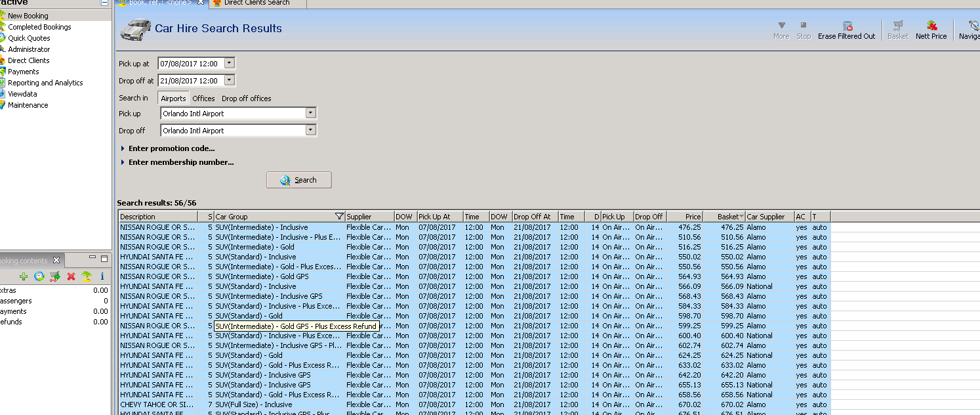Open the Drop off airport dropdown
This screenshot has height=415, width=980.
311,130
